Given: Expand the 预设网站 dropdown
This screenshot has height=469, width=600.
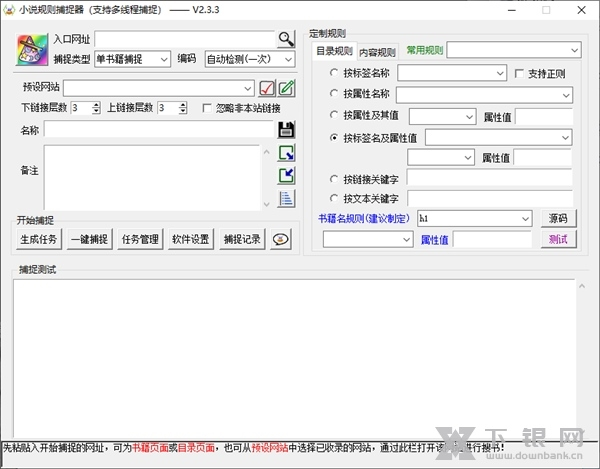Looking at the screenshot, I should coord(159,88).
